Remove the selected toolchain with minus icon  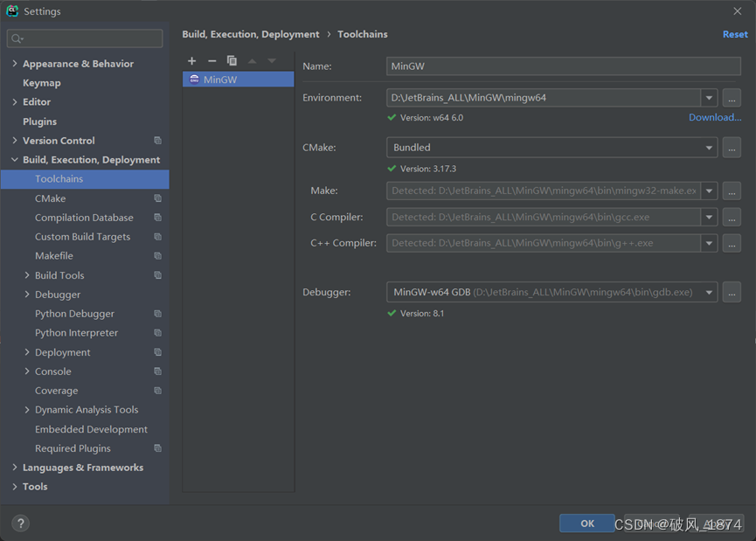pos(212,60)
